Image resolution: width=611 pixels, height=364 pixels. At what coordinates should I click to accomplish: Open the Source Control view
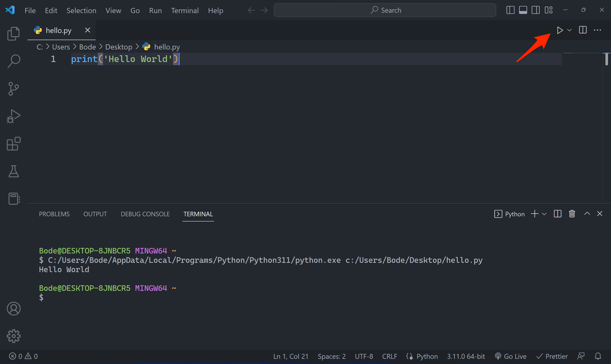click(14, 88)
